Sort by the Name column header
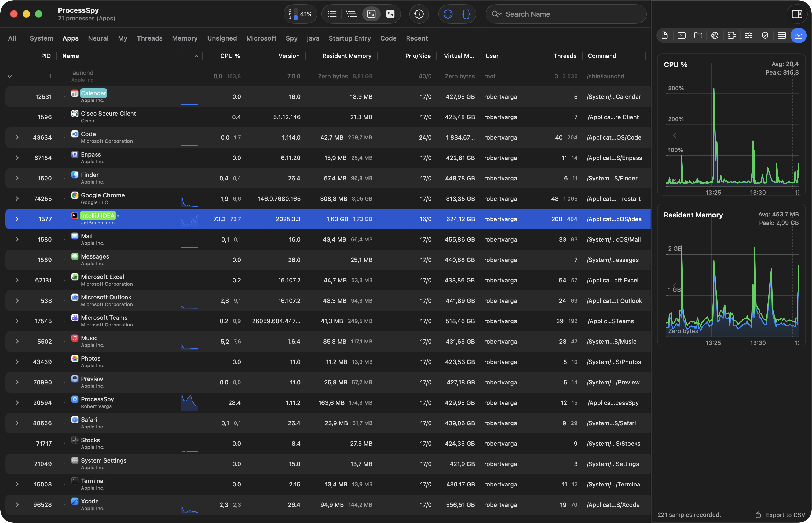 (130, 56)
